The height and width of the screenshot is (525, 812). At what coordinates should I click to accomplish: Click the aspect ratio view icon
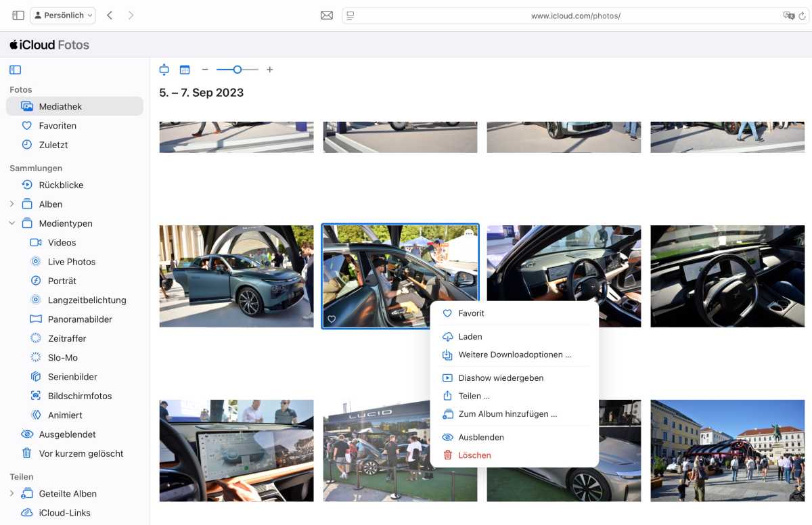click(x=164, y=70)
